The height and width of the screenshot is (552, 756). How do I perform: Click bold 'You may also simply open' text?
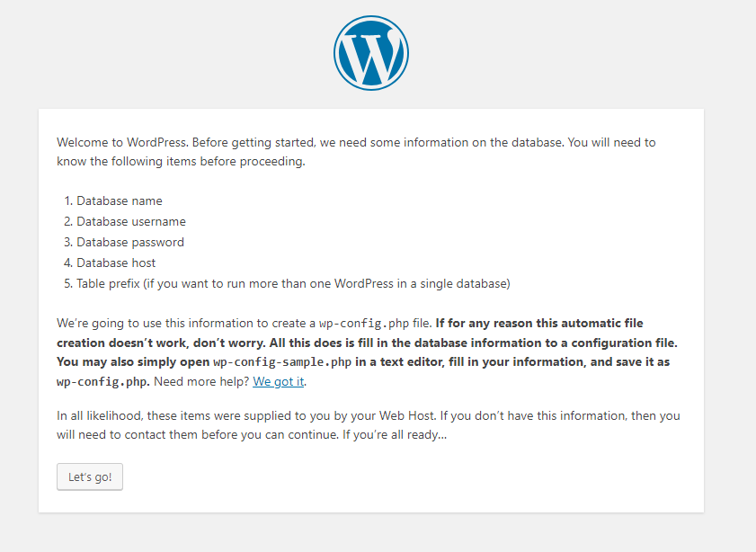pos(133,362)
